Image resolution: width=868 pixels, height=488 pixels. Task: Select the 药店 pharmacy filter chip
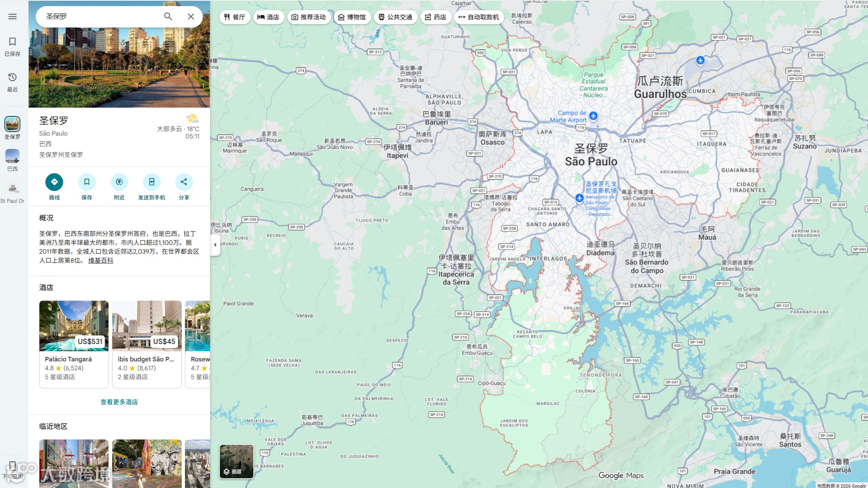[435, 17]
